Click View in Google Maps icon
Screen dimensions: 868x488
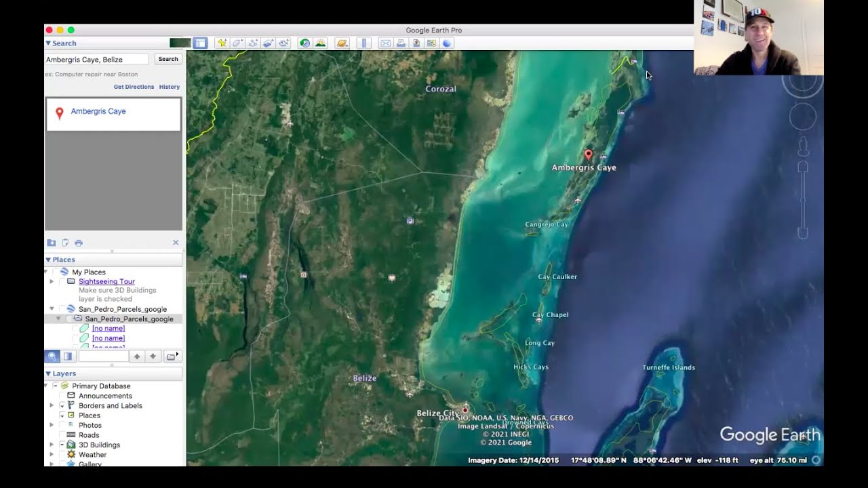click(431, 43)
